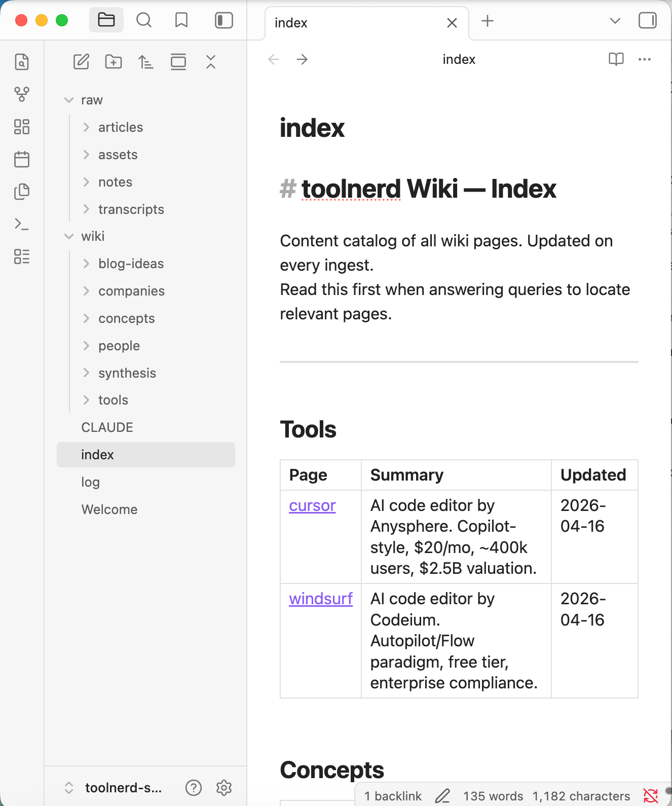This screenshot has height=806, width=672.
Task: Open templates copy icon in ribbon
Action: tap(22, 192)
